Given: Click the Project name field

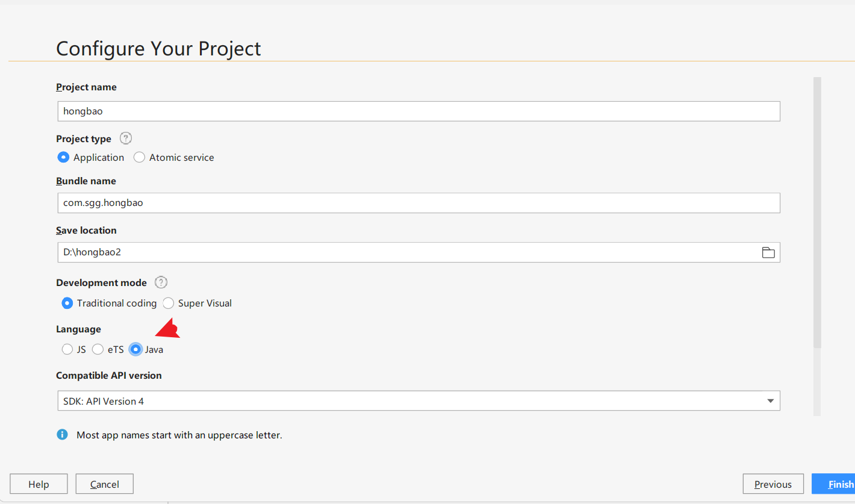Looking at the screenshot, I should pos(419,111).
